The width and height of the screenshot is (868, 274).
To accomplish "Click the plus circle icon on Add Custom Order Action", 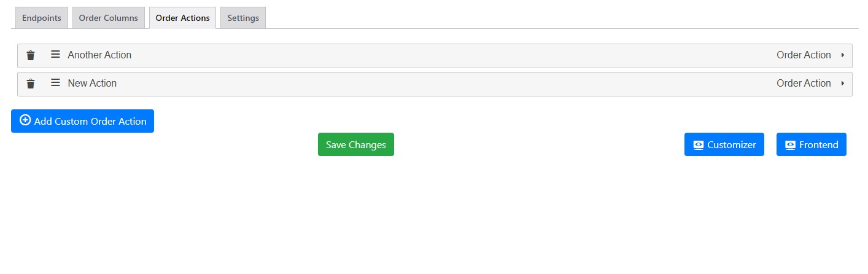I will tap(25, 120).
